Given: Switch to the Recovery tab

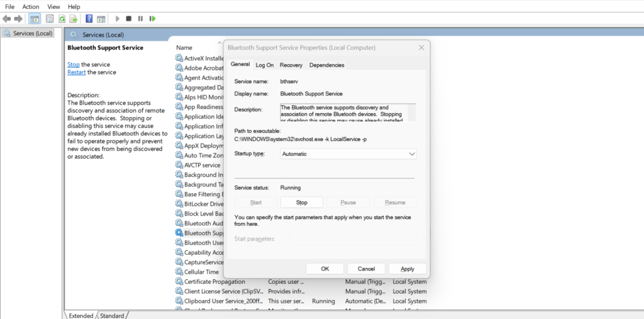Looking at the screenshot, I should pos(291,65).
